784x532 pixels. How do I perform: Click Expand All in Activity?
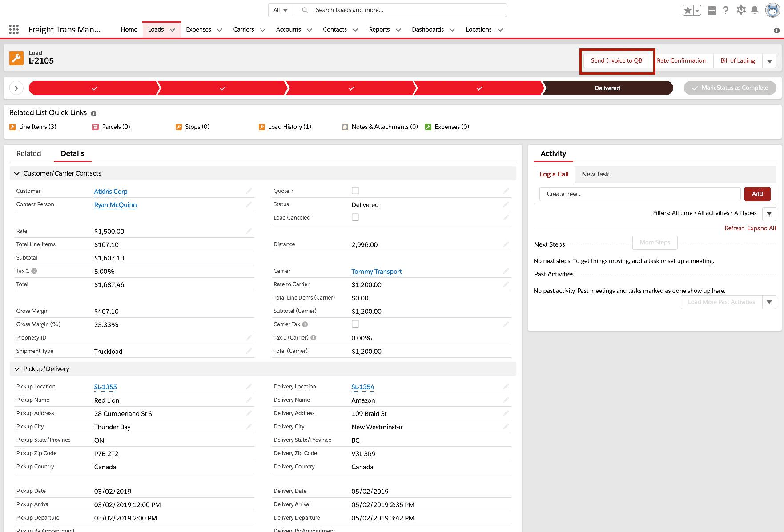coord(761,228)
